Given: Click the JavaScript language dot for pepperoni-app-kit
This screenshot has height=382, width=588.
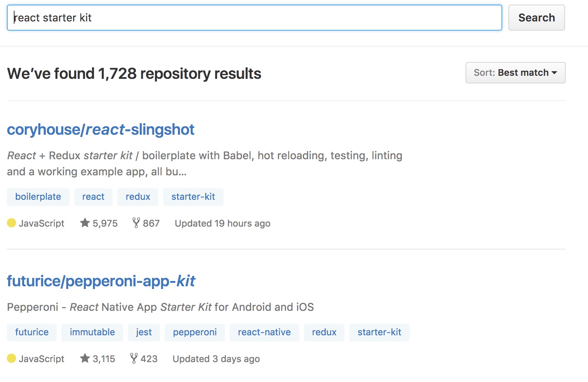Looking at the screenshot, I should pos(11,358).
